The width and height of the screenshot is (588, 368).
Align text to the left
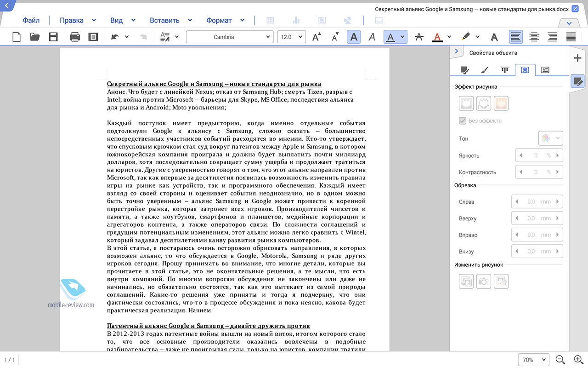click(516, 37)
